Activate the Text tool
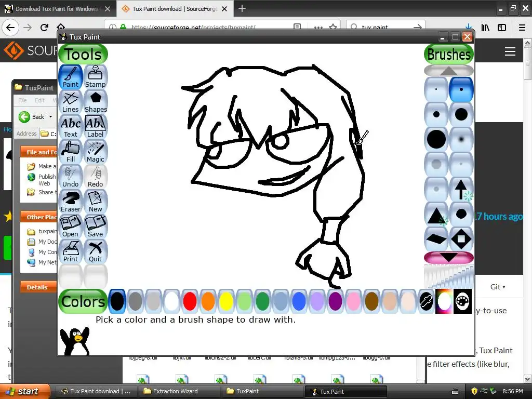The image size is (532, 399). coord(71,127)
